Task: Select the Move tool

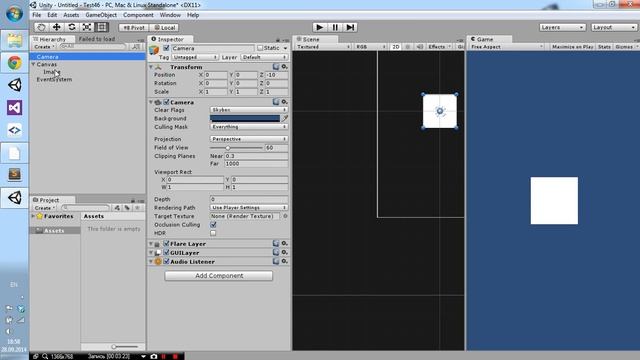Action: coord(56,27)
